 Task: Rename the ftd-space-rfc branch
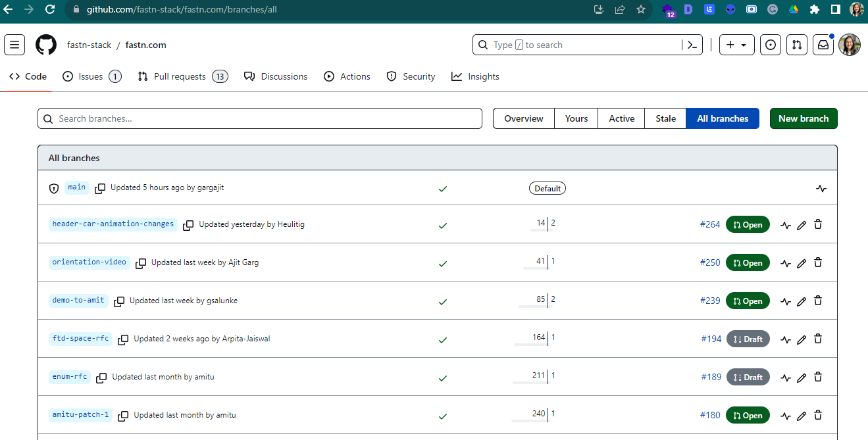tap(802, 339)
